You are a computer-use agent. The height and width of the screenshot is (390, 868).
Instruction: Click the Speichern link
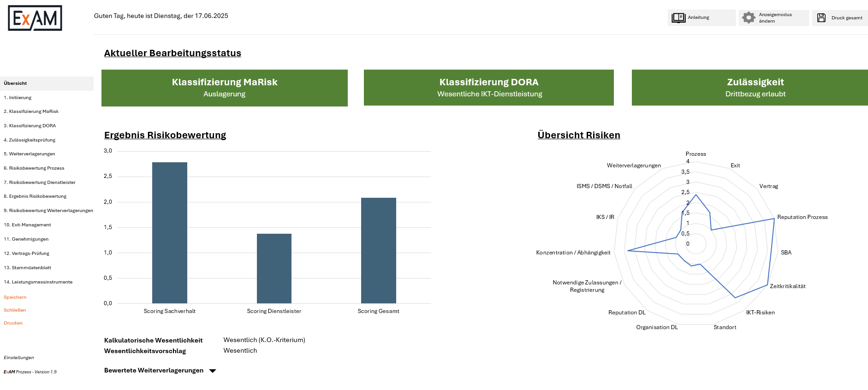[x=15, y=297]
